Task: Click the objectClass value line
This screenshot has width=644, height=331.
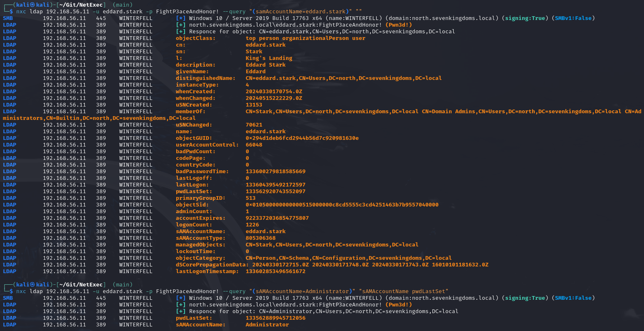Action: point(305,38)
